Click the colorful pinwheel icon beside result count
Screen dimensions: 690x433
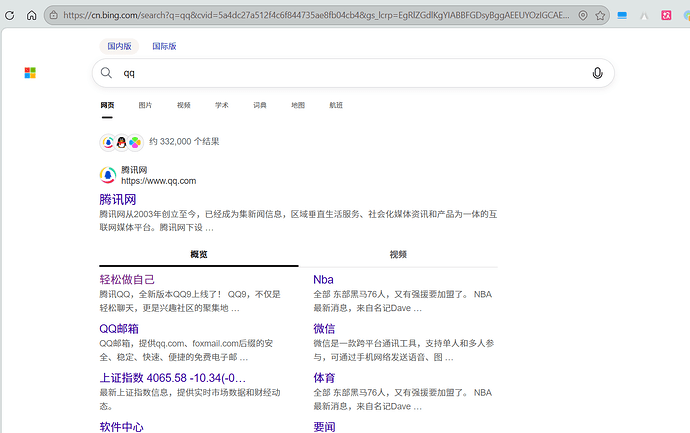pos(135,142)
